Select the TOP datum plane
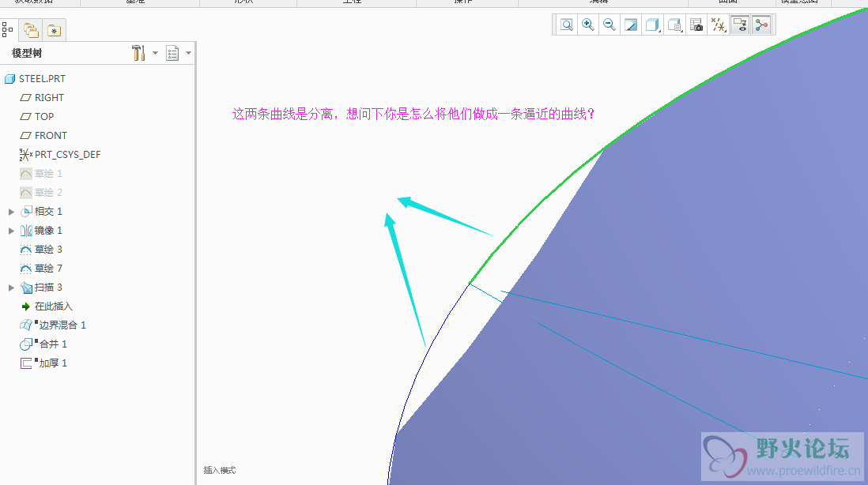868x485 pixels. [x=44, y=117]
